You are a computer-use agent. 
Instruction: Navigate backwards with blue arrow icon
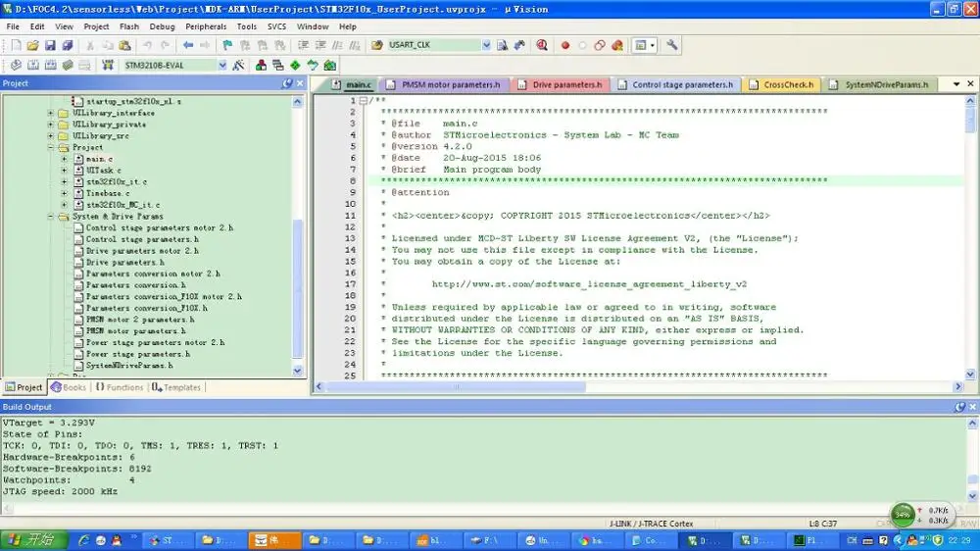click(x=187, y=45)
